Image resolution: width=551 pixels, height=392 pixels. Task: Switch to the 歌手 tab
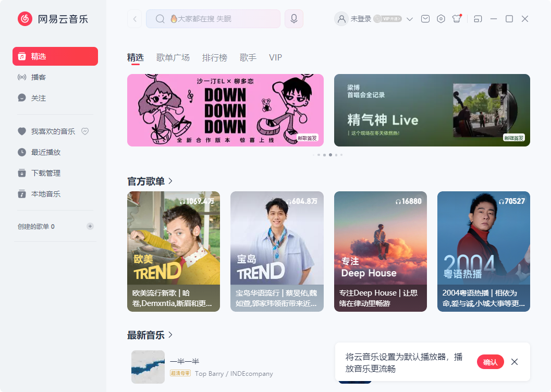(248, 57)
